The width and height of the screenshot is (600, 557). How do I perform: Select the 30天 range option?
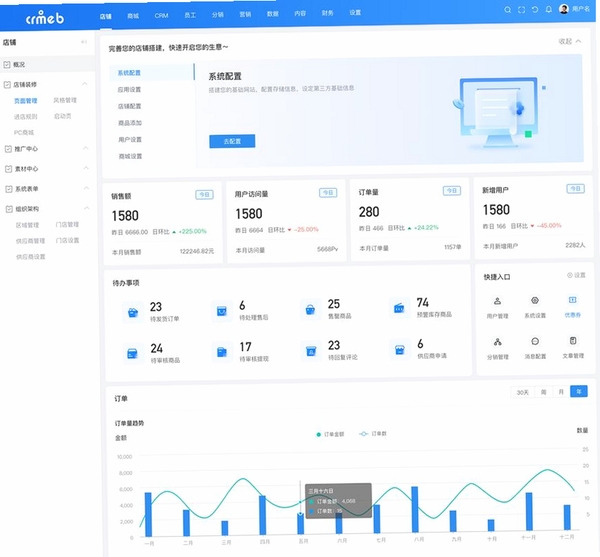[x=522, y=393]
